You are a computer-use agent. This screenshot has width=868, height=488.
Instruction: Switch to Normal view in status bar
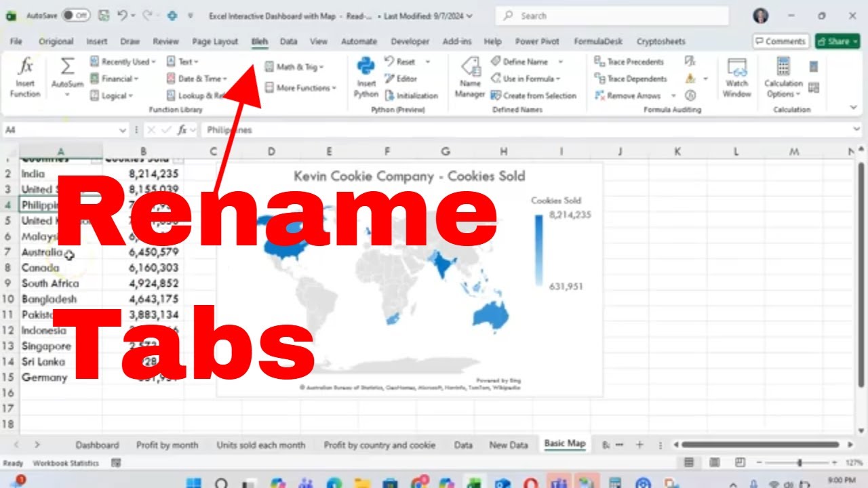pyautogui.click(x=689, y=463)
